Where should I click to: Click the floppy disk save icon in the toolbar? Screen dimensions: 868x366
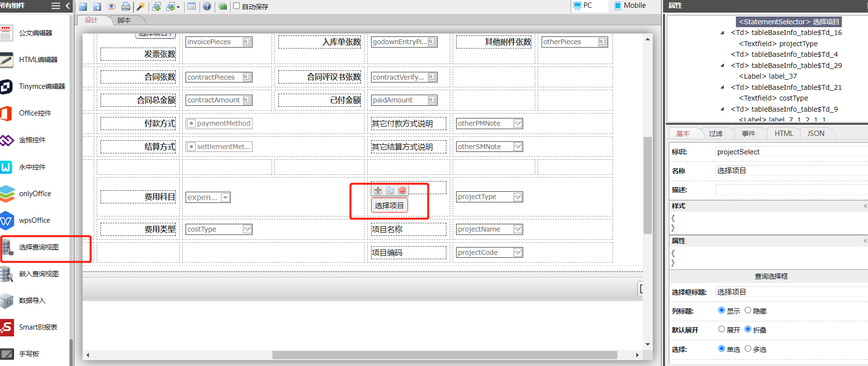pyautogui.click(x=97, y=7)
